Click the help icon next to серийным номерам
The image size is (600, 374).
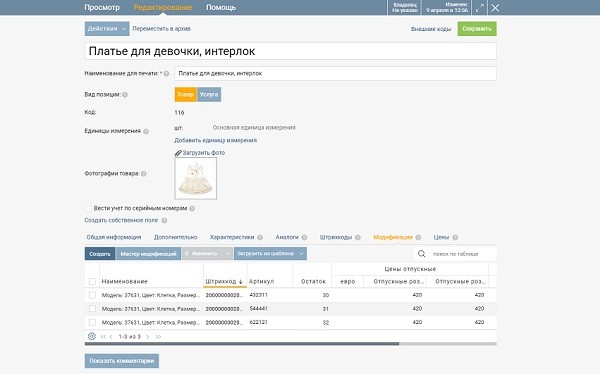pos(192,209)
